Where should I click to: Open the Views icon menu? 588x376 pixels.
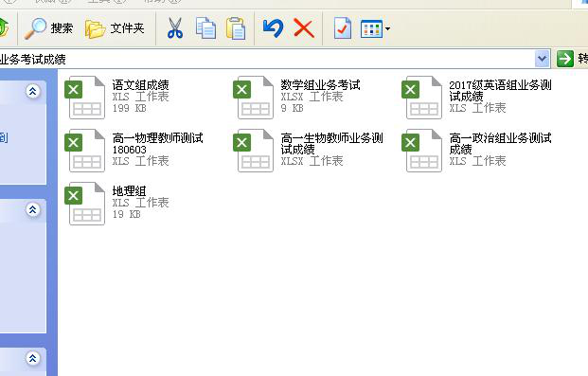click(375, 28)
